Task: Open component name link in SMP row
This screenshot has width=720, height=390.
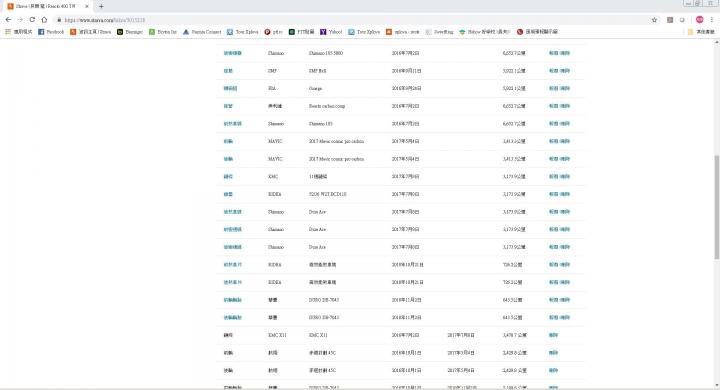Action: click(228, 71)
